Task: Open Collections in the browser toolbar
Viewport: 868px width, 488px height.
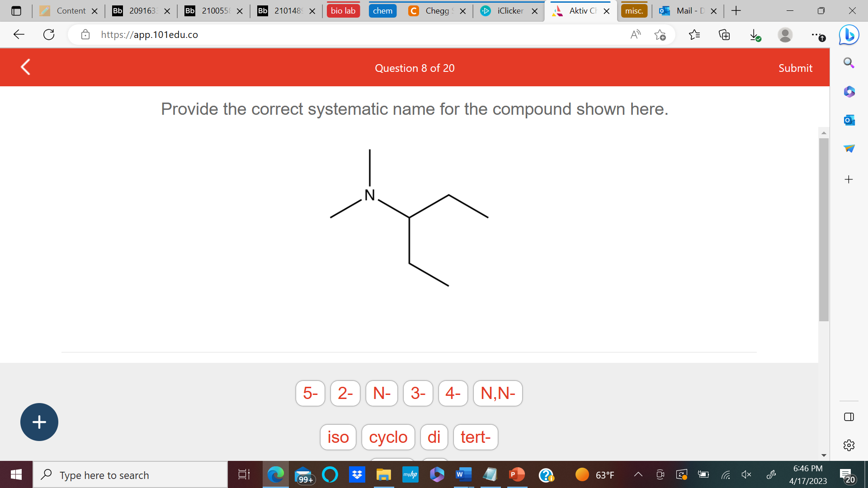Action: (x=724, y=34)
